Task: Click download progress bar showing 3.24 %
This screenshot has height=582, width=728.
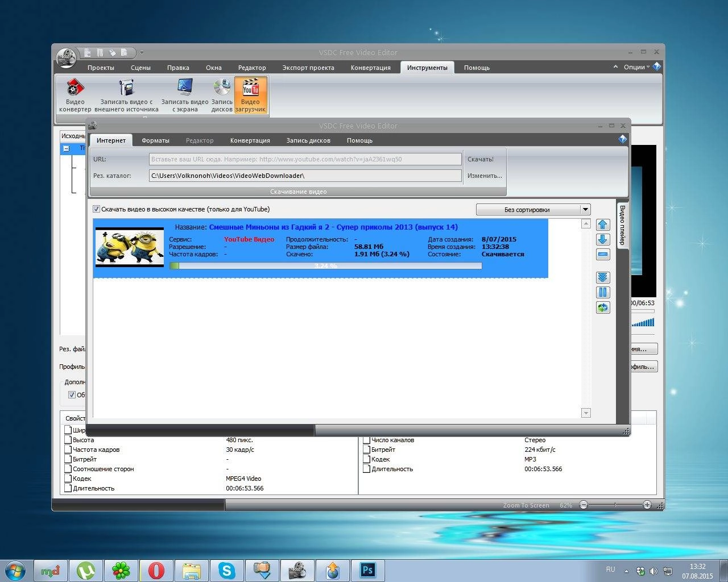Action: 325,265
